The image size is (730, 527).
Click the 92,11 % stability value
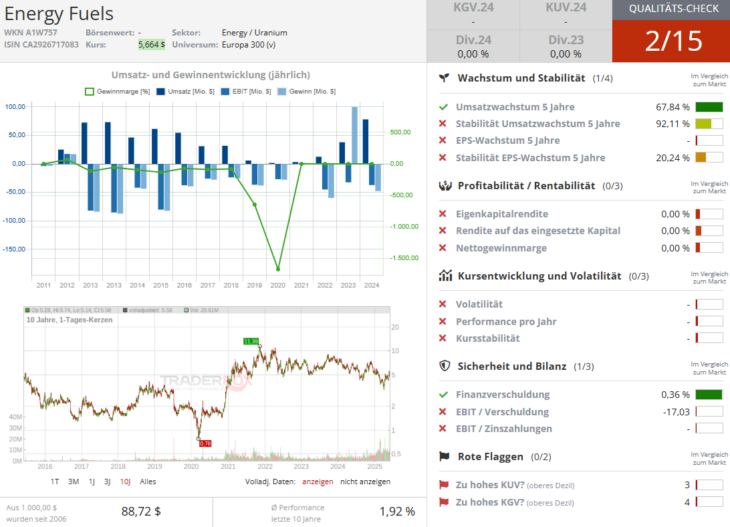pos(673,124)
